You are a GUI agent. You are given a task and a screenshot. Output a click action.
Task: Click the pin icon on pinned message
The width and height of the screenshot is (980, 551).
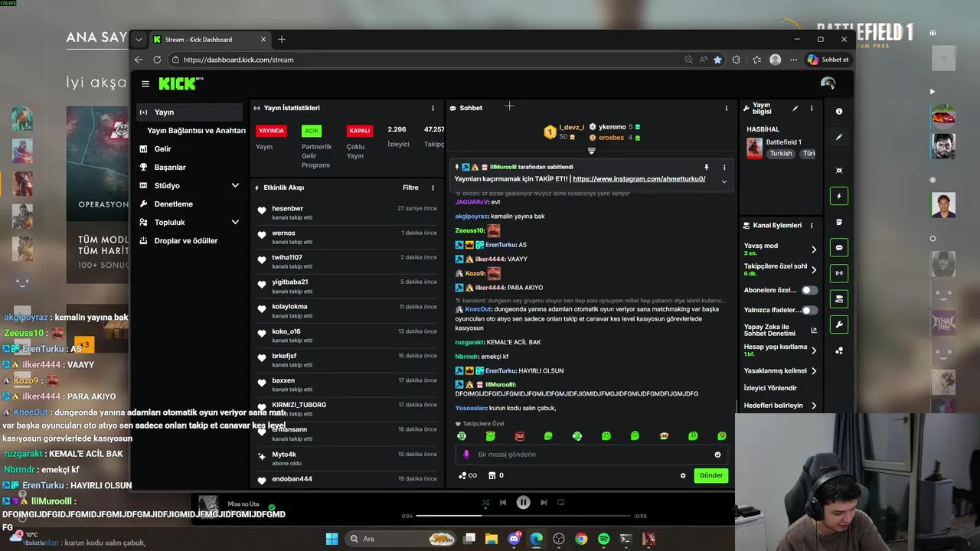tap(707, 167)
